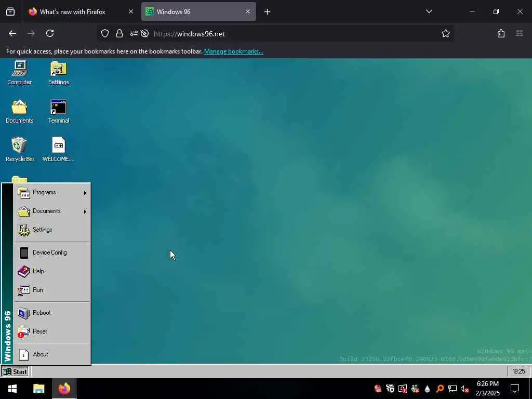
Task: Click Firefox icon in Windows taskbar
Action: pyautogui.click(x=64, y=389)
